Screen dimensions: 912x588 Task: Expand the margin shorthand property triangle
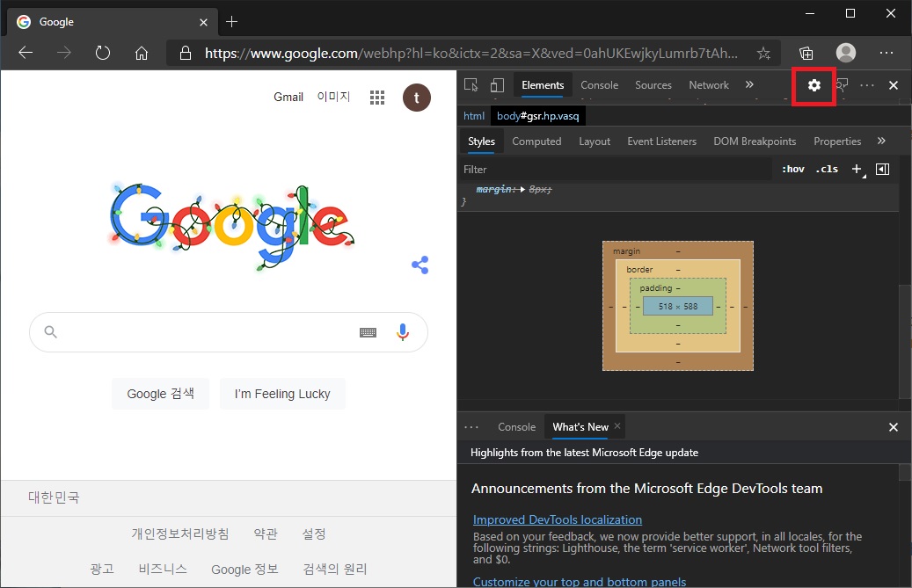point(522,190)
